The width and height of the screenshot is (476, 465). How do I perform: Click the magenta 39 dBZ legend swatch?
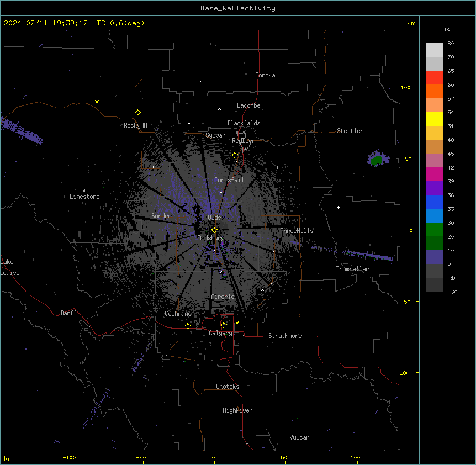click(434, 174)
